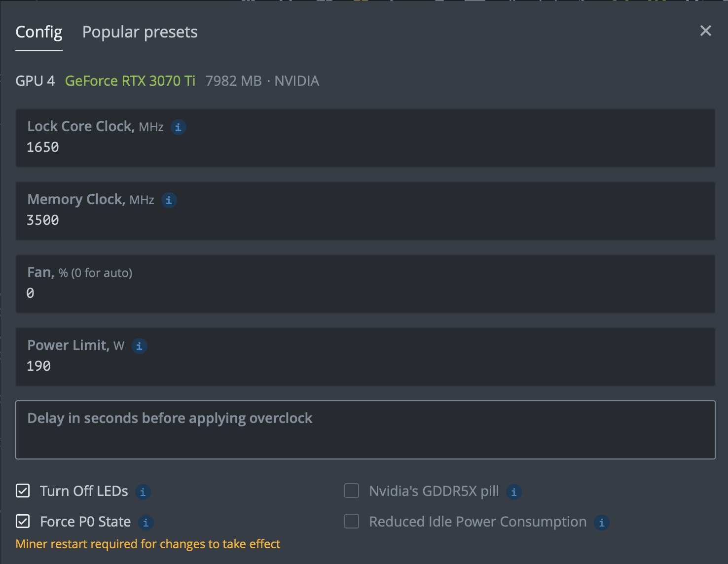The image size is (728, 564).
Task: Check Reduced Idle Power Consumption option
Action: (352, 521)
